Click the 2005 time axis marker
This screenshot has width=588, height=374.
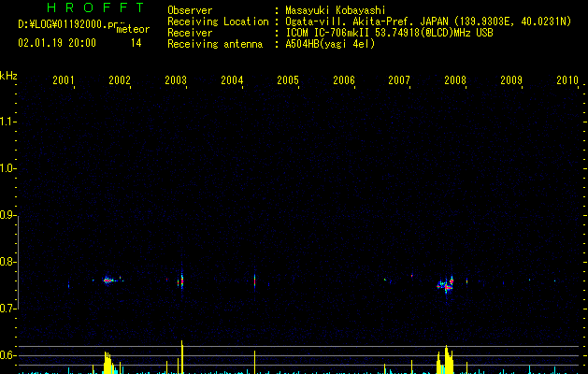288,79
